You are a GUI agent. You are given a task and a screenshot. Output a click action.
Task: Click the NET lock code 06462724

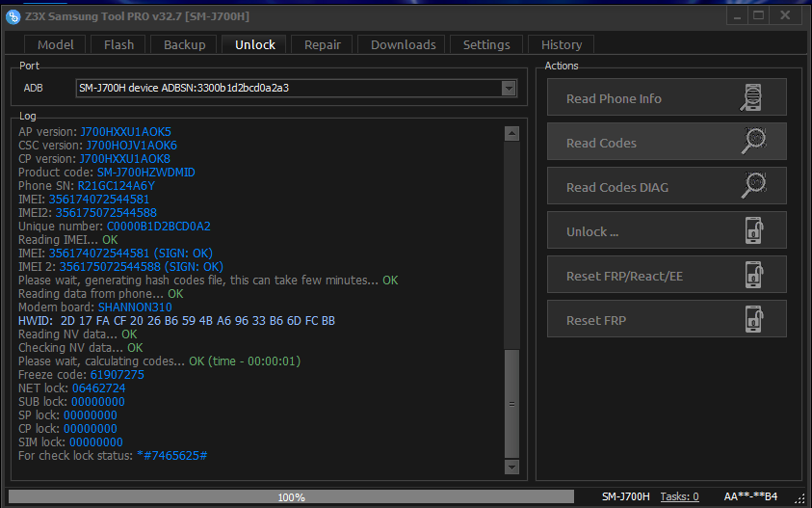point(98,388)
